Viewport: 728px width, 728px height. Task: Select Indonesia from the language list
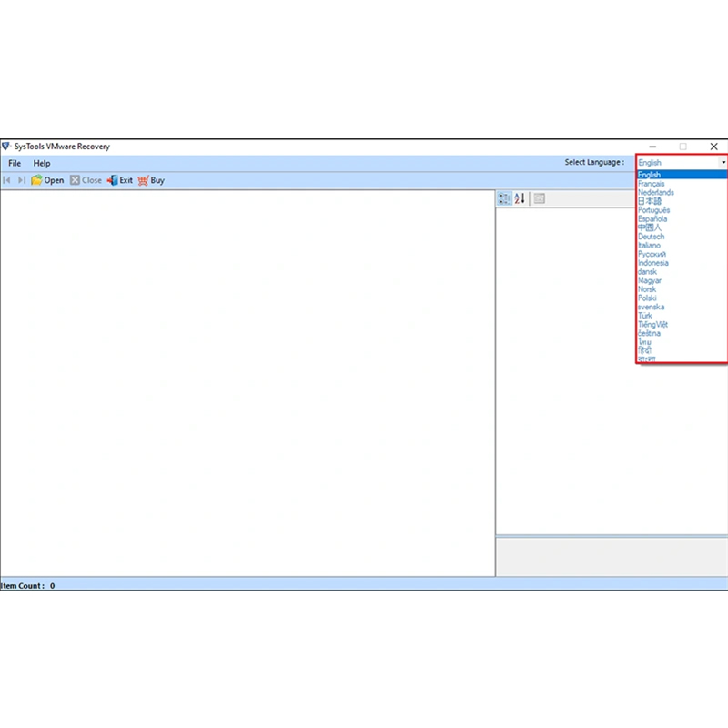681,263
